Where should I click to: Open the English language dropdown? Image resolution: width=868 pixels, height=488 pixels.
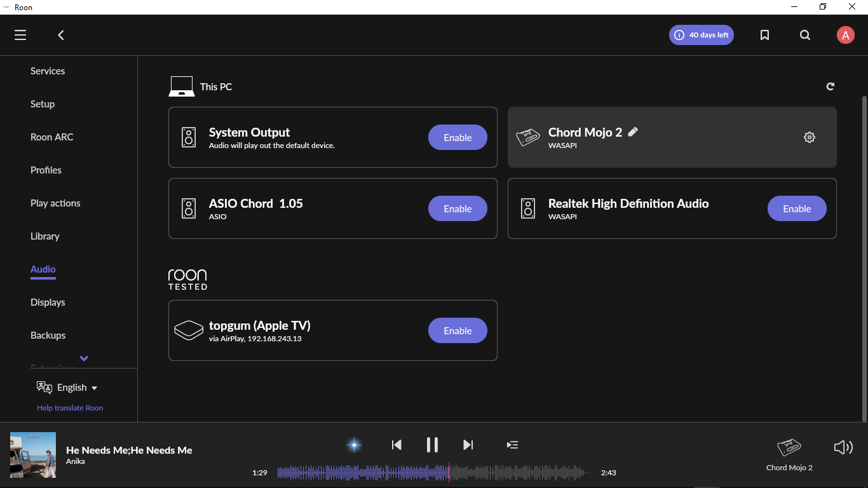[77, 388]
